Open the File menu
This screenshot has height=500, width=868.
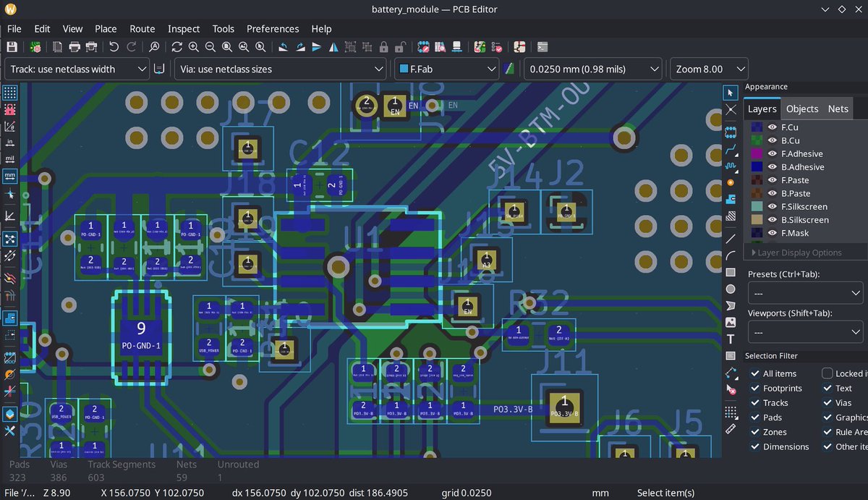click(x=14, y=29)
